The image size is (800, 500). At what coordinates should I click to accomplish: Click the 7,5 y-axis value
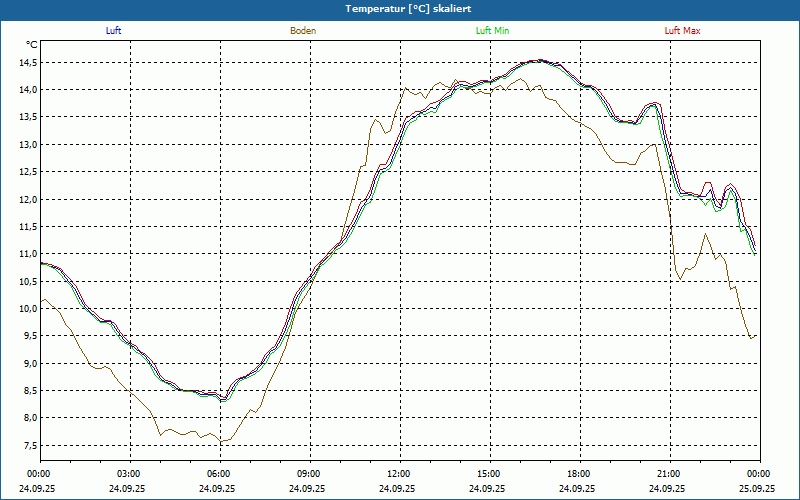[31, 445]
